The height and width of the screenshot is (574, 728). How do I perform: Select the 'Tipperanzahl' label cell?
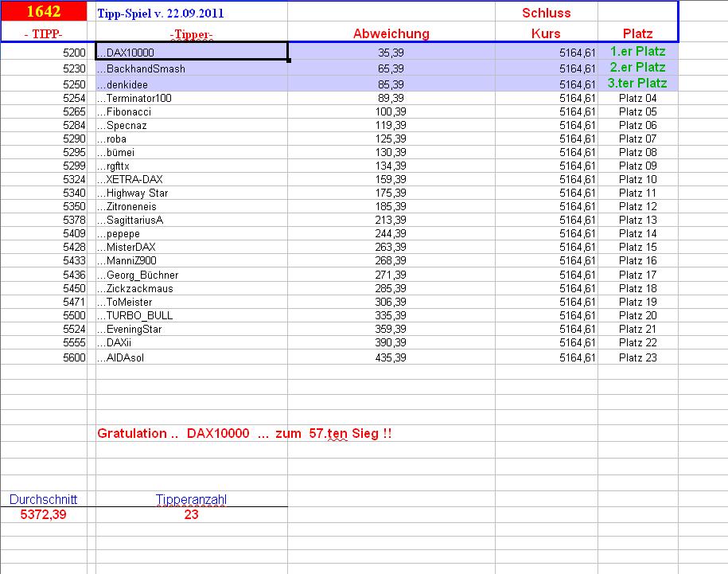point(191,499)
